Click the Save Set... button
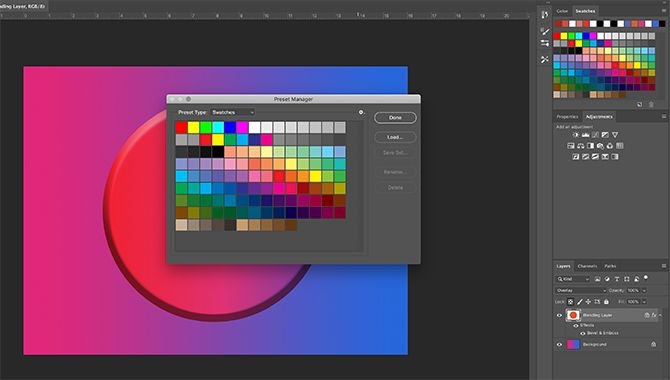This screenshot has height=380, width=670. [395, 153]
